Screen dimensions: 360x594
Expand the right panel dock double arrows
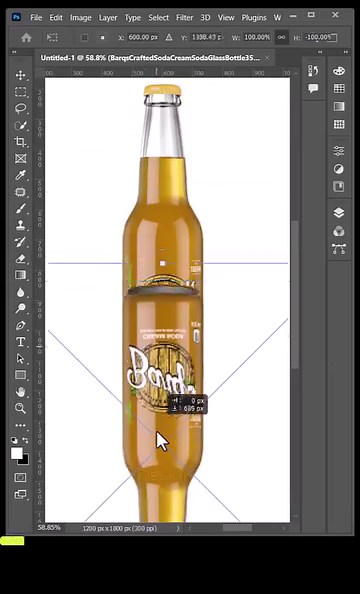click(346, 52)
